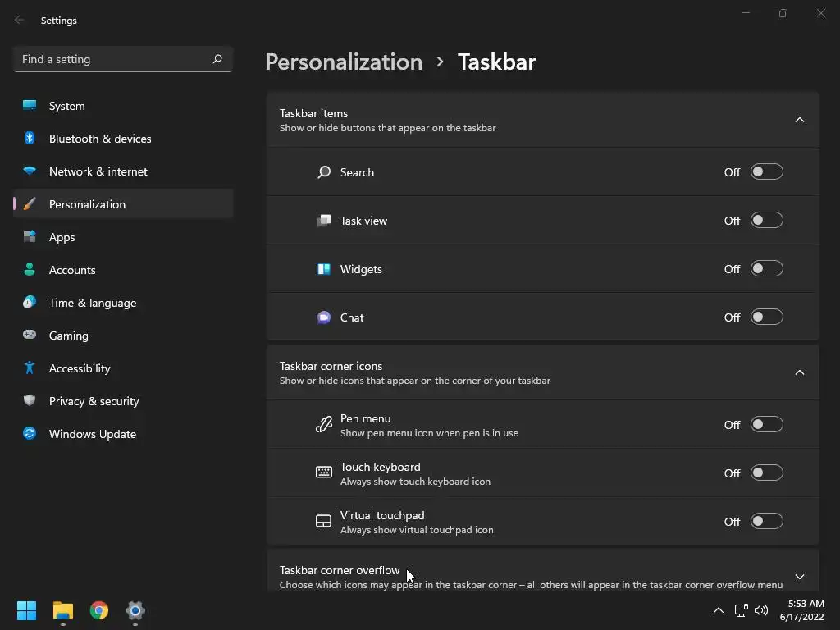The image size is (840, 630).
Task: Open Bluetooth & devices settings
Action: 100,139
